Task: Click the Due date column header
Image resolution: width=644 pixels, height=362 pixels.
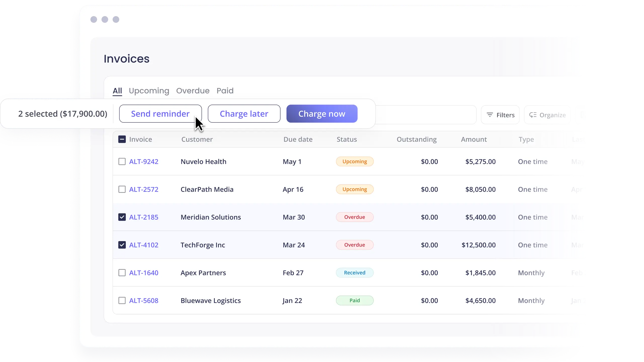Action: coord(298,139)
